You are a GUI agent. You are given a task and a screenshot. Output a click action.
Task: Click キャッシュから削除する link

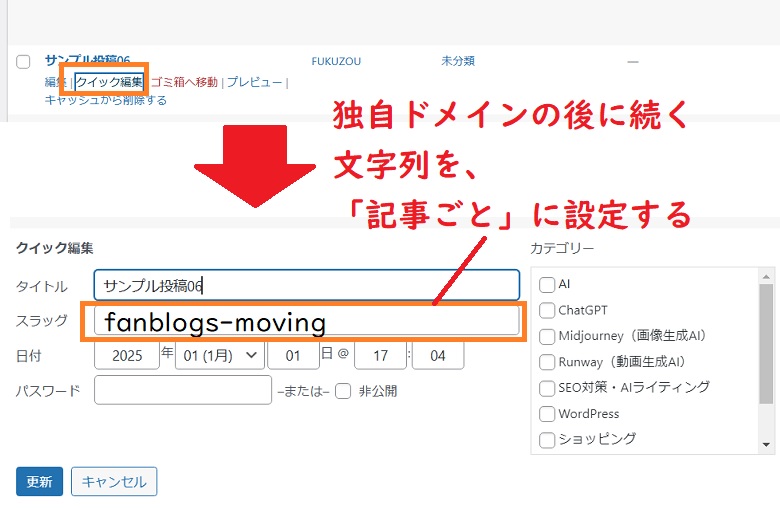coord(105,100)
